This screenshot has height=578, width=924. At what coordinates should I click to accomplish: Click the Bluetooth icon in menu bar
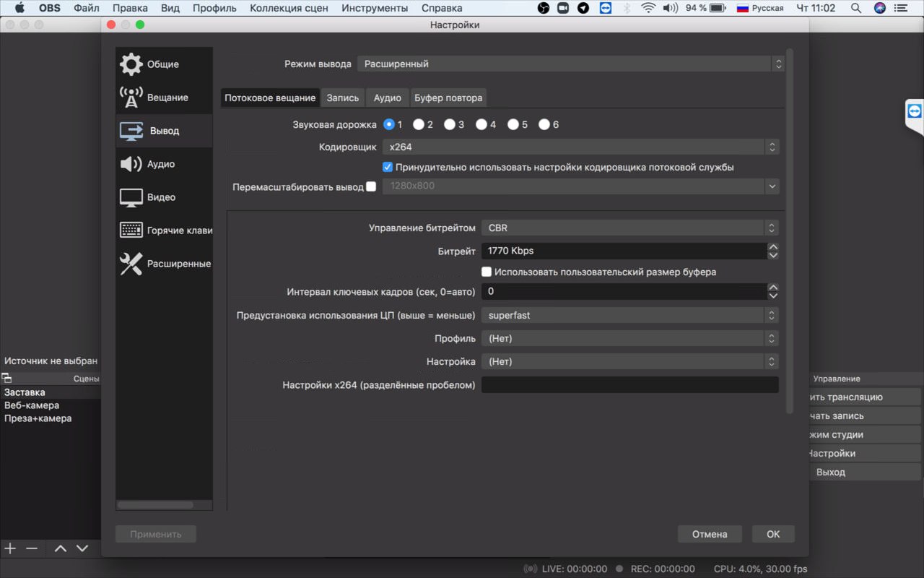[627, 8]
